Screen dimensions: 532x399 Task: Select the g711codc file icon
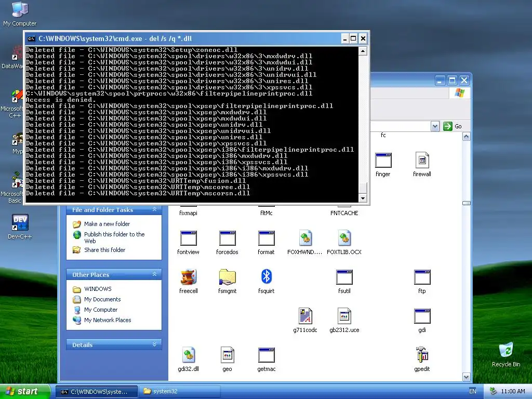coord(305,316)
